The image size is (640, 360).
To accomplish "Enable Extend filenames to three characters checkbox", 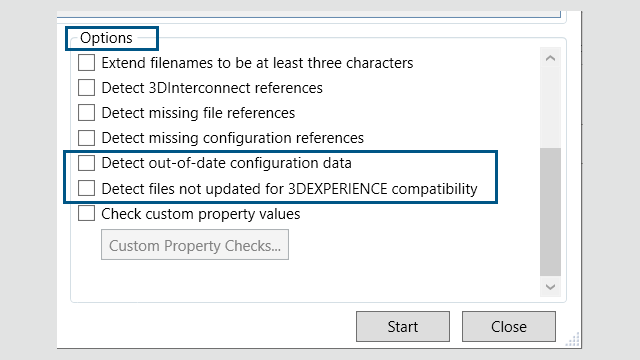I will coord(86,63).
